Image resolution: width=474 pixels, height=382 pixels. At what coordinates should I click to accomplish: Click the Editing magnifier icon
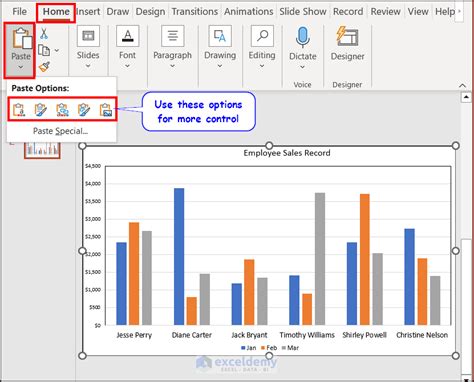262,36
